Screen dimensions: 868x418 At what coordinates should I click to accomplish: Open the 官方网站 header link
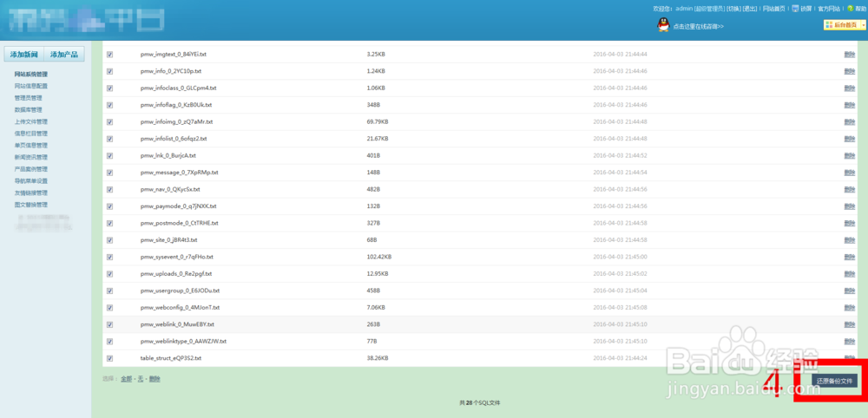[829, 9]
